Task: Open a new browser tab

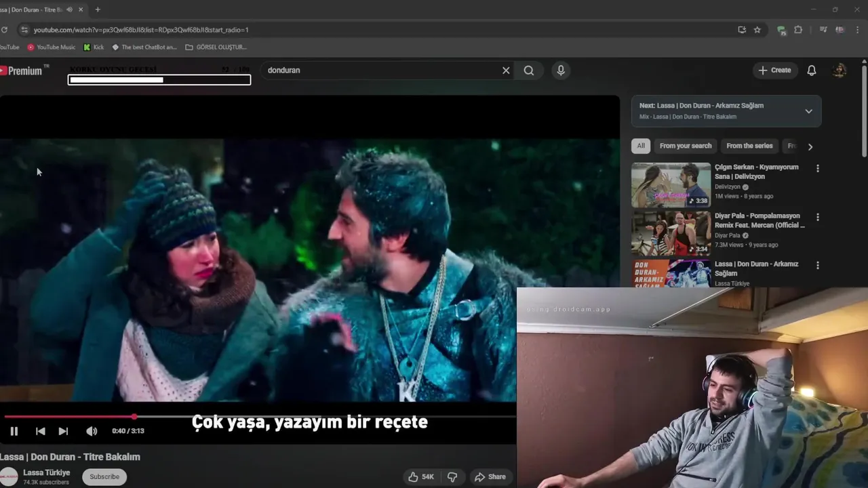Action: [98, 9]
